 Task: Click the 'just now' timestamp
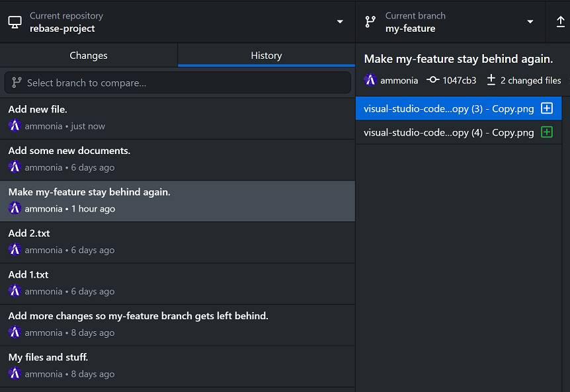87,126
